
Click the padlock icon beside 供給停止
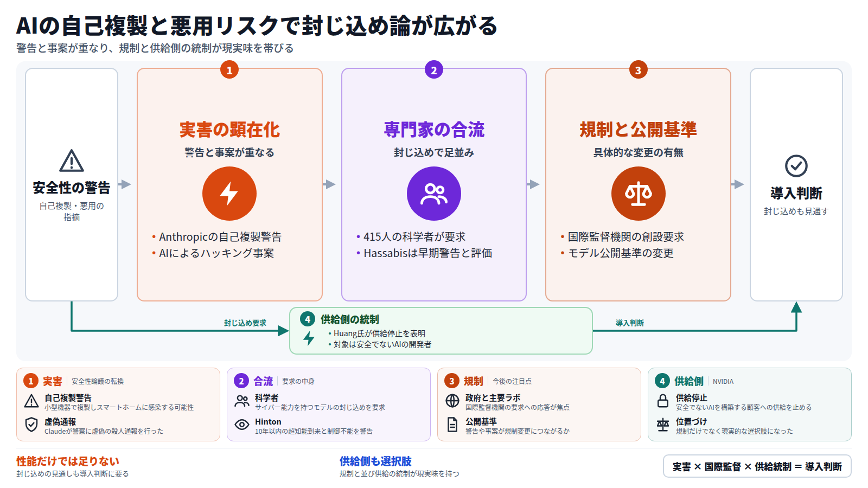(x=663, y=401)
